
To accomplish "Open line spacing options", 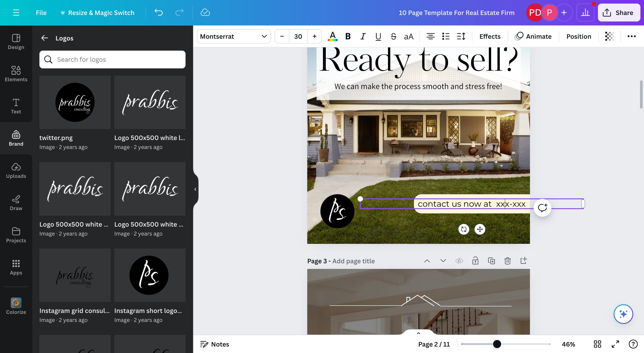I will (461, 36).
